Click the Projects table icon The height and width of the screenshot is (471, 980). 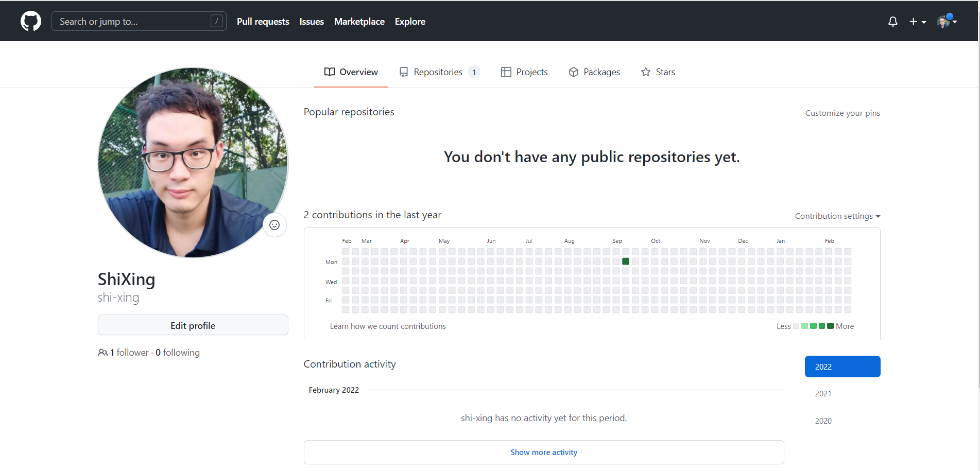506,72
